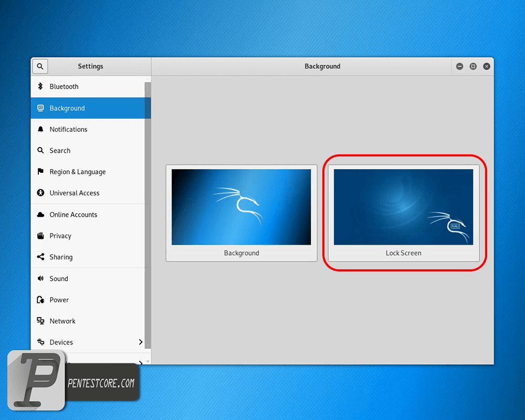Open Online Accounts panel
This screenshot has width=525, height=420.
(x=88, y=214)
